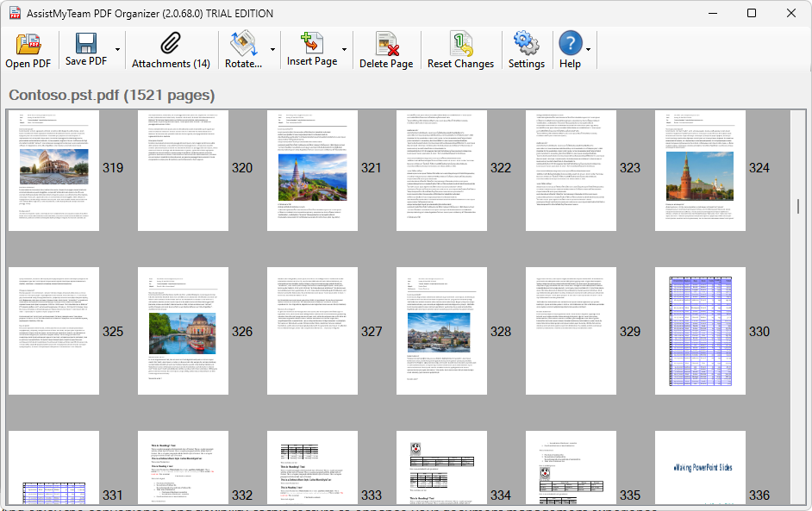Image resolution: width=812 pixels, height=511 pixels.
Task: Click the Save PDF floppy disk icon
Action: [x=86, y=43]
